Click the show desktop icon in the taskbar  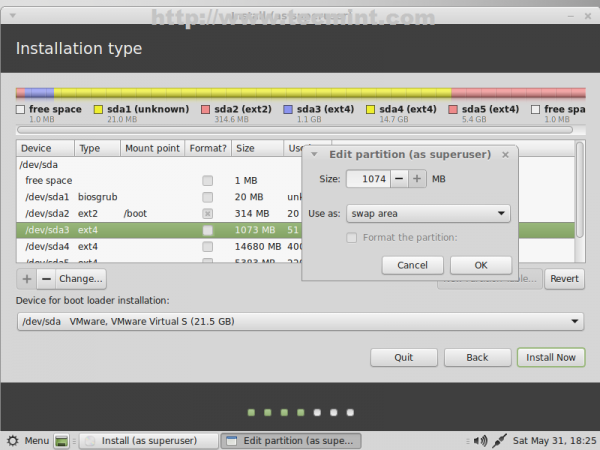(x=61, y=440)
